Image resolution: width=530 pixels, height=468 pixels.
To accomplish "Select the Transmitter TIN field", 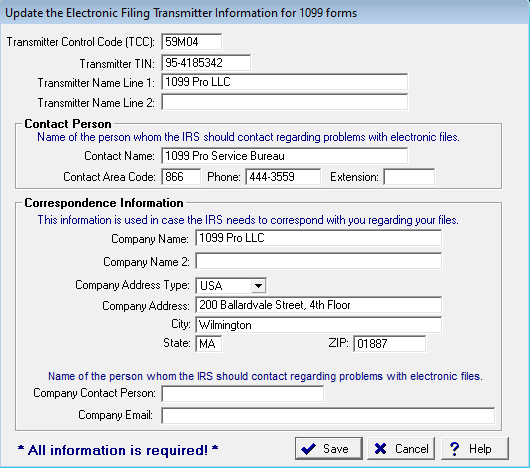I will click(x=206, y=63).
